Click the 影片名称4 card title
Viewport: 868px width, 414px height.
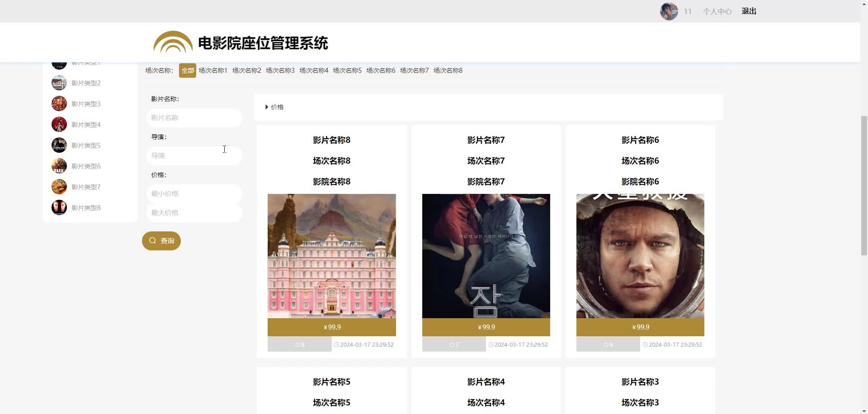tap(486, 382)
